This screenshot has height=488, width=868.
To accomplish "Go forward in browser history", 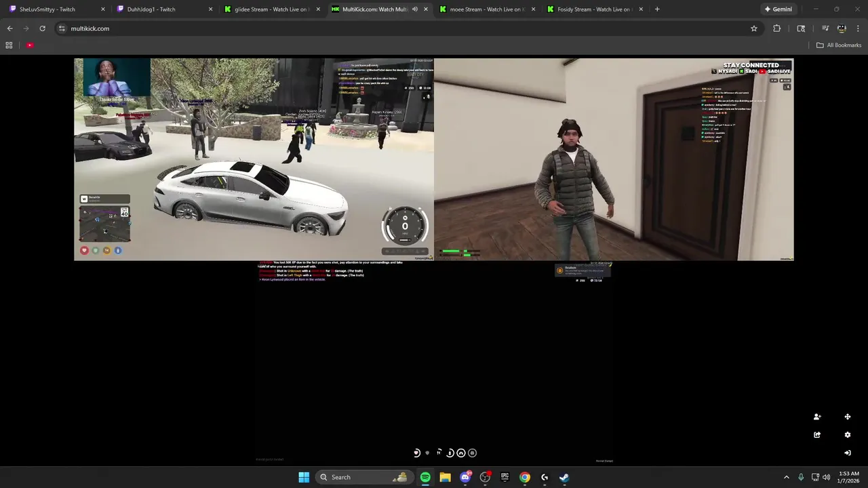I will [x=26, y=28].
